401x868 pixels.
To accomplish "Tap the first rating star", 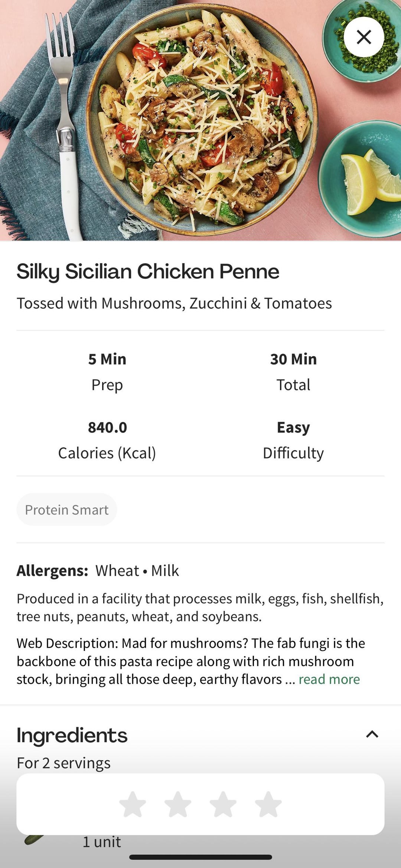I will [133, 804].
